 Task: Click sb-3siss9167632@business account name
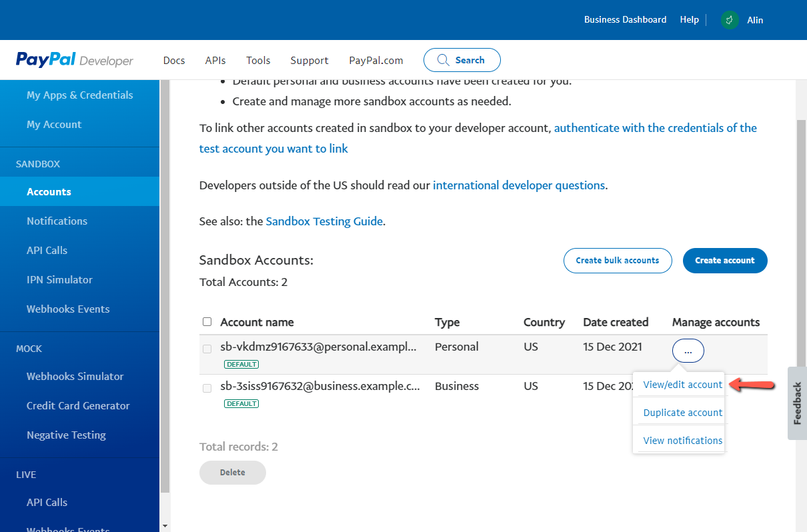click(x=321, y=387)
